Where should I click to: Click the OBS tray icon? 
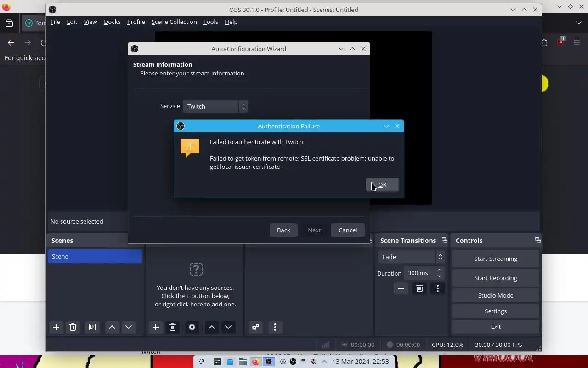[x=293, y=362]
